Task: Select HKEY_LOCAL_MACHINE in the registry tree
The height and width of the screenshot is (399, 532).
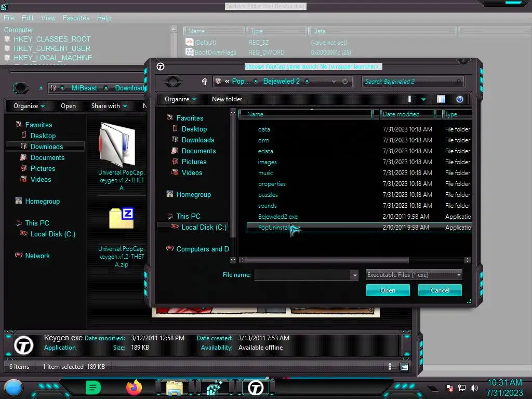Action: (53, 58)
